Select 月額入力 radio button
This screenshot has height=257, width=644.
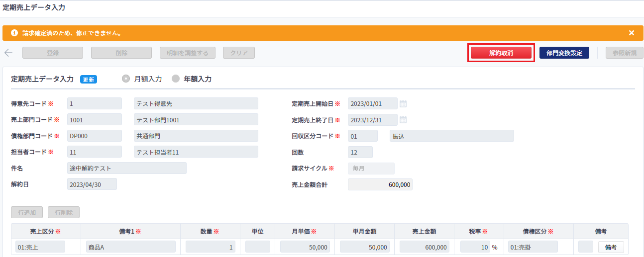(x=126, y=79)
